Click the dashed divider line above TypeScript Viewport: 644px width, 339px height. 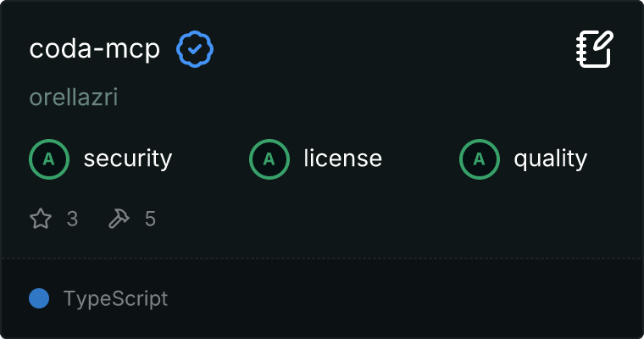[x=322, y=258]
